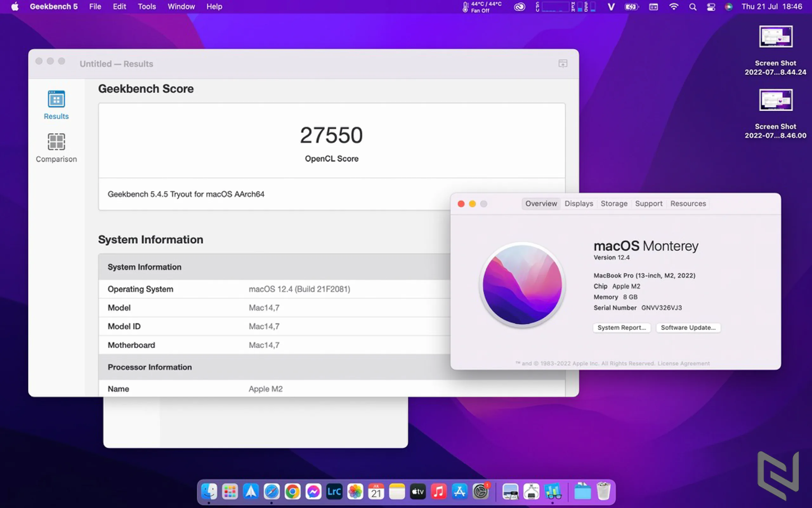Open App Store from the Dock
812x508 pixels.
click(x=459, y=492)
